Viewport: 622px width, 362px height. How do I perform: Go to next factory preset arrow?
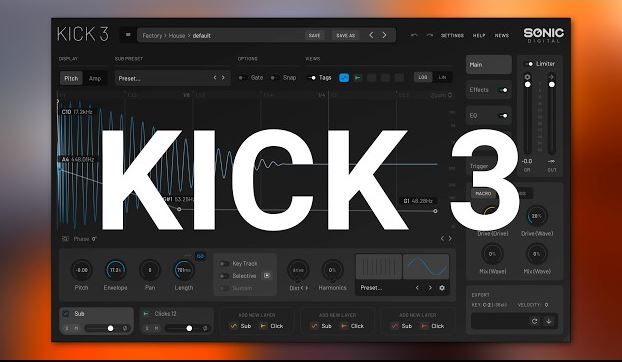click(x=384, y=35)
